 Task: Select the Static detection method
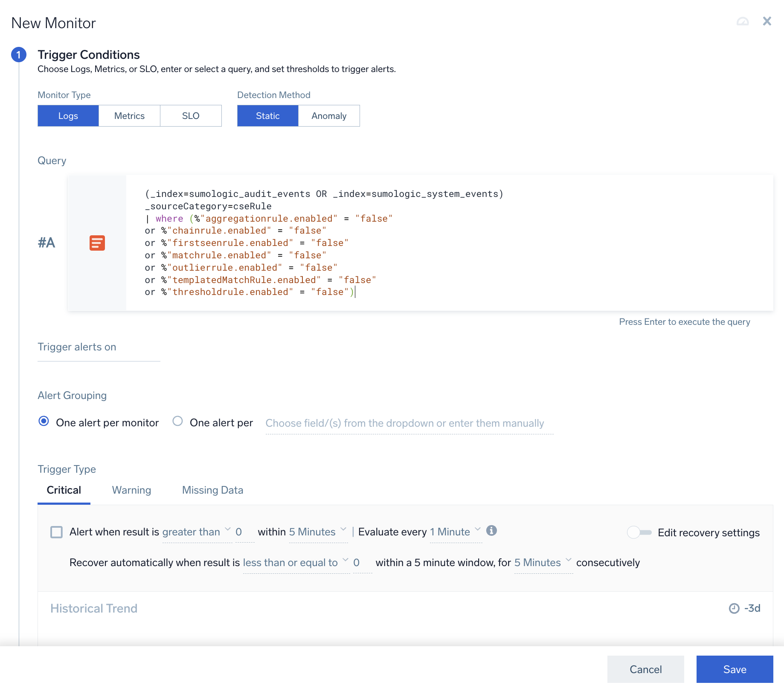267,116
